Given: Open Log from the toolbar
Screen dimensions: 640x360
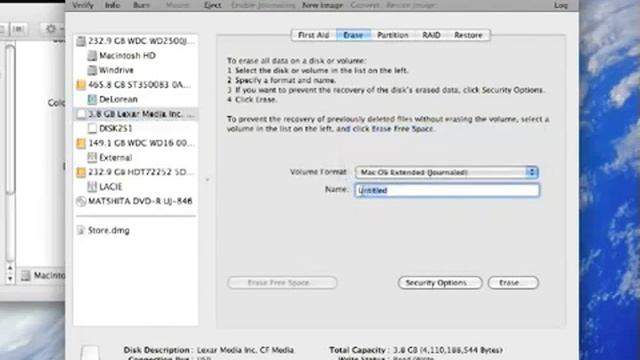Looking at the screenshot, I should pos(561,5).
